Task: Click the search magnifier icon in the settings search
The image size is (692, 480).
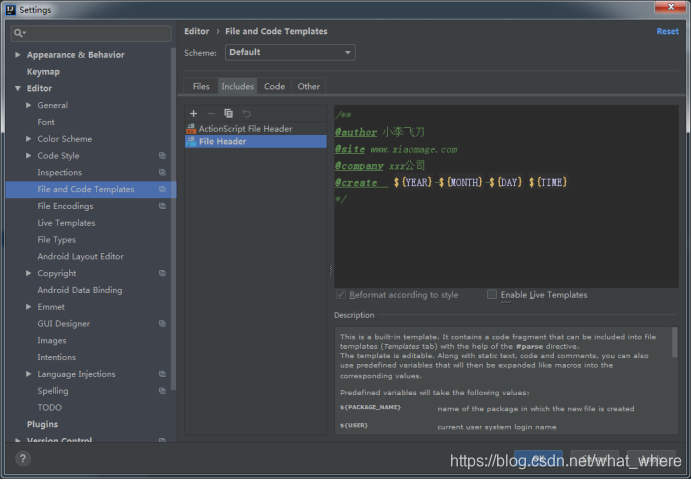Action: click(x=19, y=33)
